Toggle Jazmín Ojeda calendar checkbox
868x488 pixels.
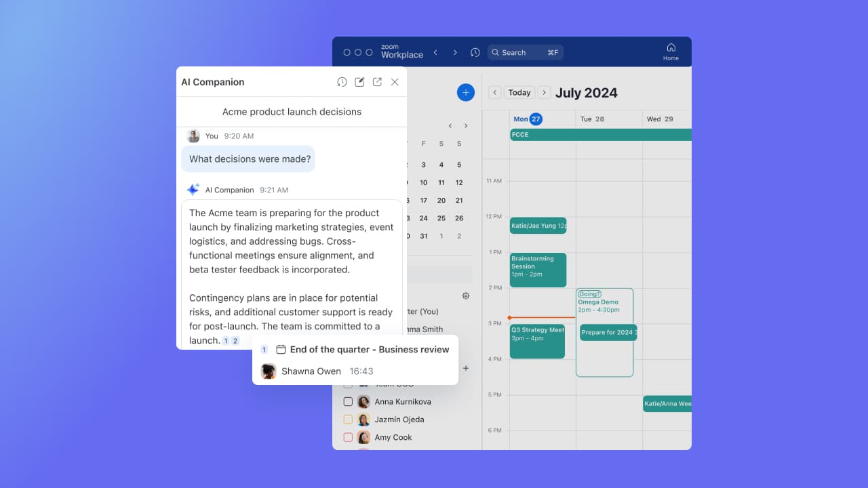(x=348, y=420)
